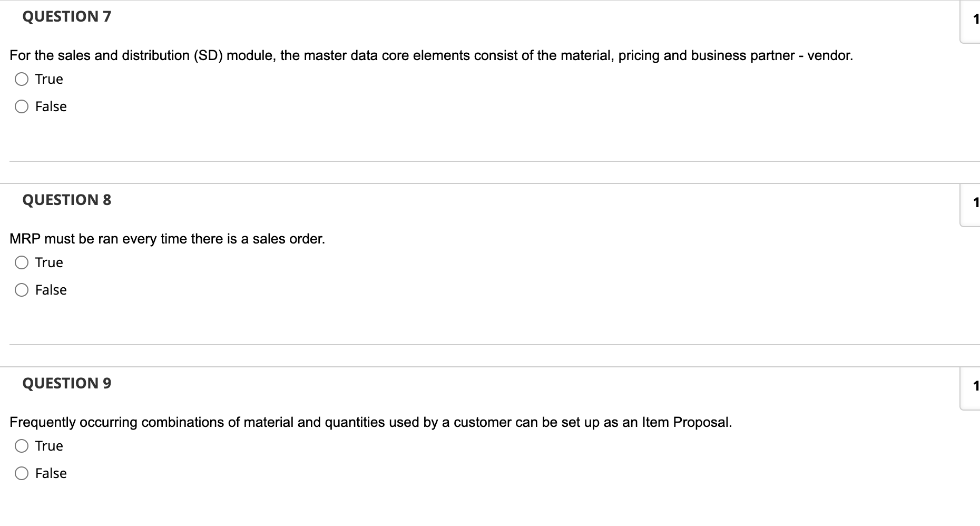Click the QUESTION 7 heading
This screenshot has width=980, height=526.
[x=66, y=16]
